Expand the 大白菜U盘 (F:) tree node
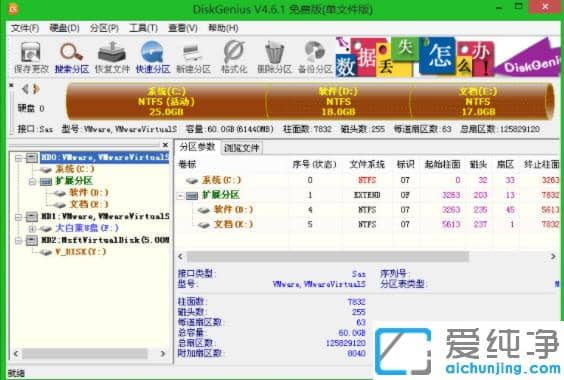 pos(32,229)
